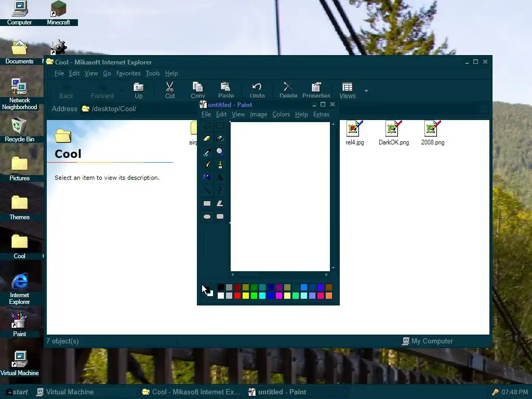Screen dimensions: 532x399
Task: Select the Brush tool in Paint
Action: (x=220, y=165)
